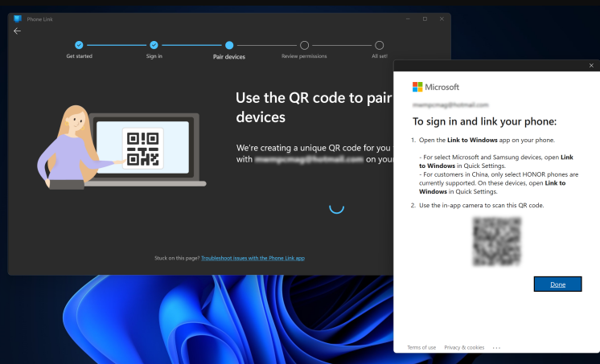Maximize the Phone Link window
This screenshot has width=600, height=364.
(x=425, y=18)
